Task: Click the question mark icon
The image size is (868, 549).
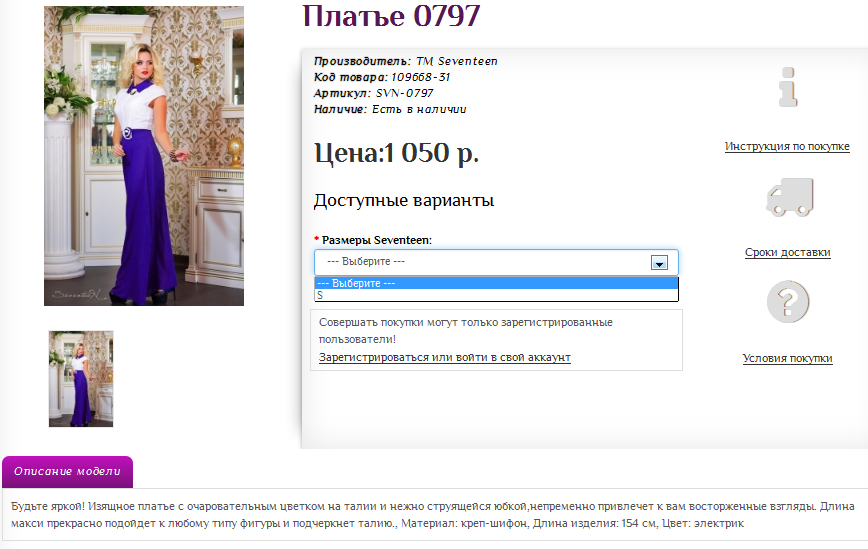Action: (x=788, y=302)
